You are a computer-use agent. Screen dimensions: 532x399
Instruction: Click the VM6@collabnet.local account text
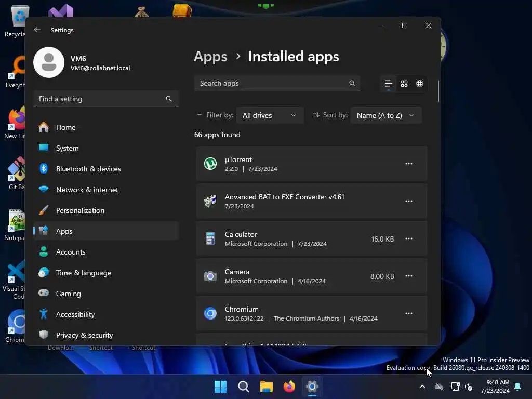pos(100,68)
